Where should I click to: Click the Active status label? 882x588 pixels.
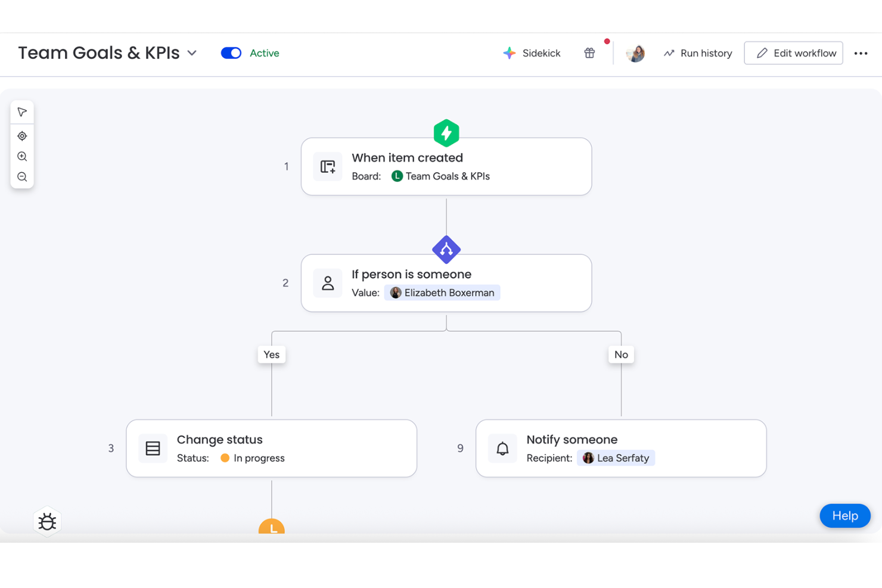point(265,53)
